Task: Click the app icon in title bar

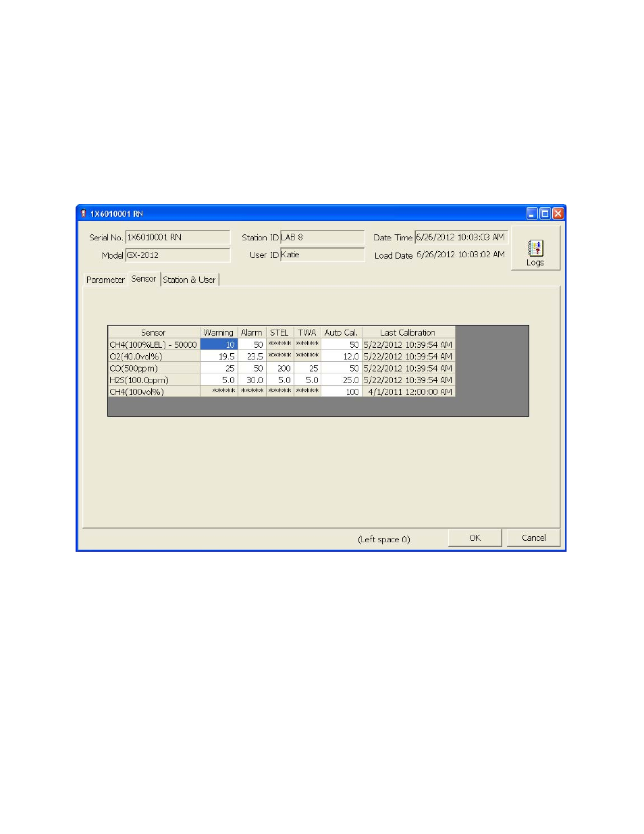Action: 84,213
